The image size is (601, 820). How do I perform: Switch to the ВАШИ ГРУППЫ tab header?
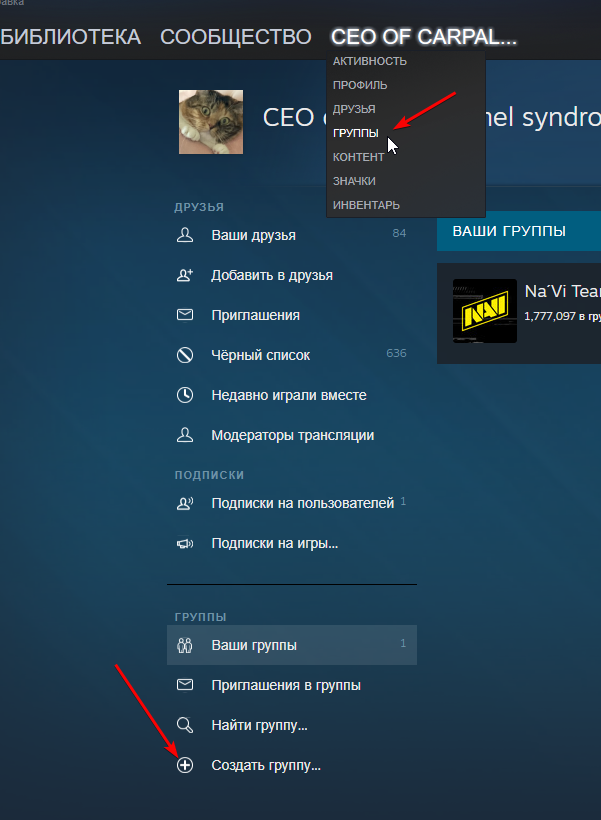pos(509,231)
